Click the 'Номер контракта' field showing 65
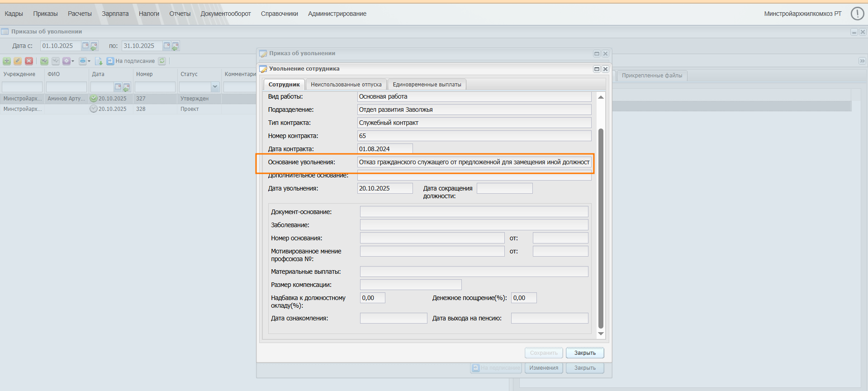The image size is (868, 391). click(x=474, y=136)
